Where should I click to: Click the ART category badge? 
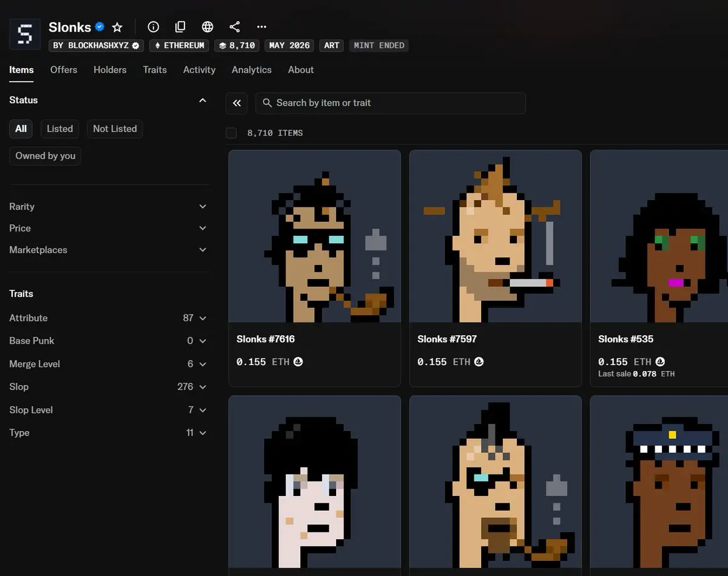[332, 45]
